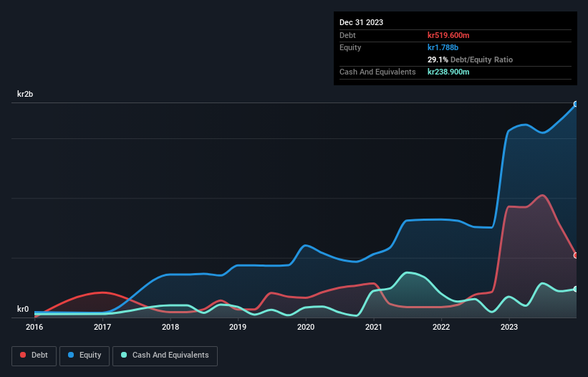Toggle the Cash And Equivalents legend button

click(x=165, y=355)
